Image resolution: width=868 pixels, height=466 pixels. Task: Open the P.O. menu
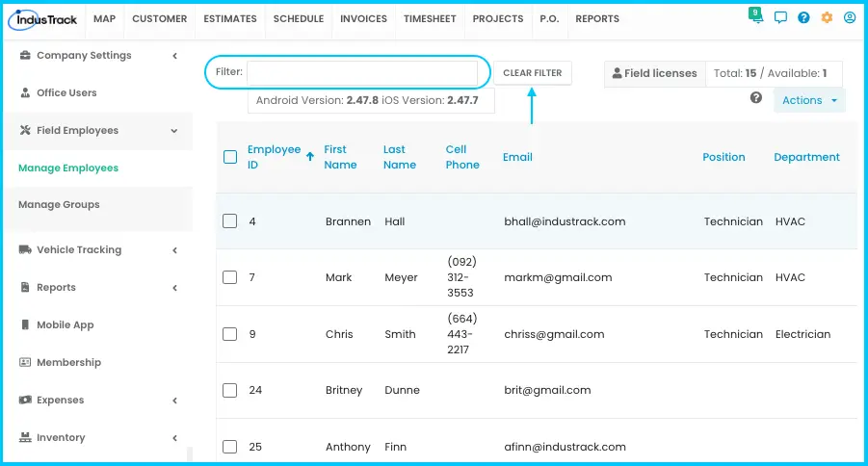click(x=549, y=19)
